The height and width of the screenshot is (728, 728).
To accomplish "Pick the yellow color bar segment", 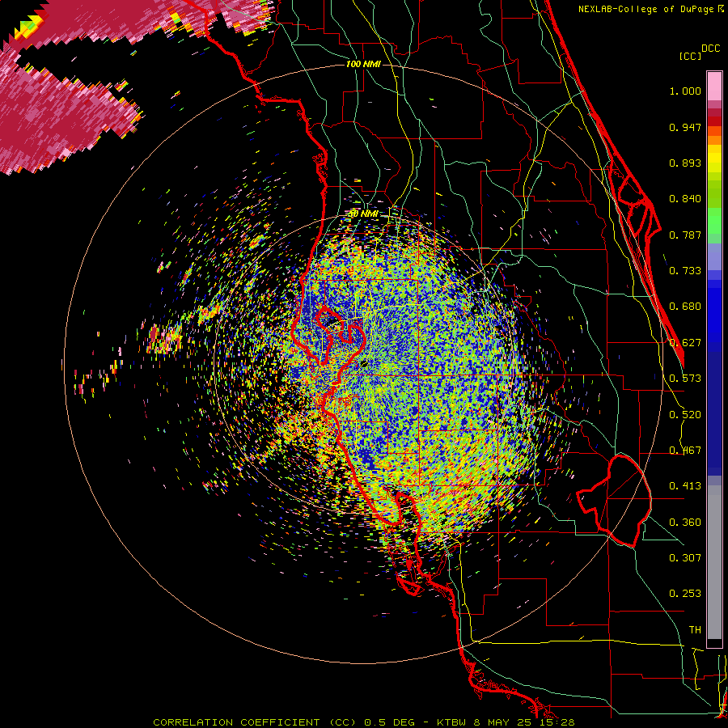I will click(714, 159).
